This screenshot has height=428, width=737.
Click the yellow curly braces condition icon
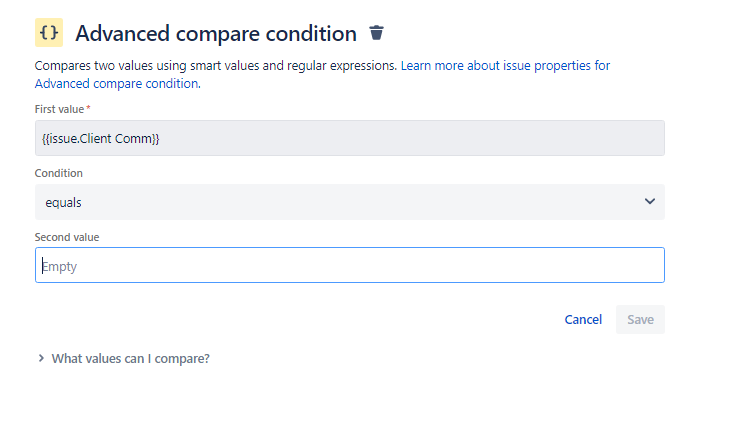[x=49, y=32]
